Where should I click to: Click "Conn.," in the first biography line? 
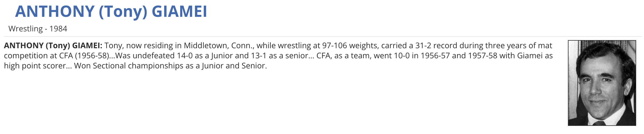[x=243, y=45]
